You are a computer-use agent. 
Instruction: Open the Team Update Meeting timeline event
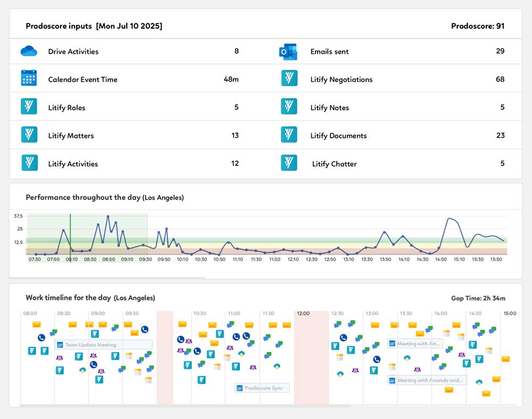[104, 344]
